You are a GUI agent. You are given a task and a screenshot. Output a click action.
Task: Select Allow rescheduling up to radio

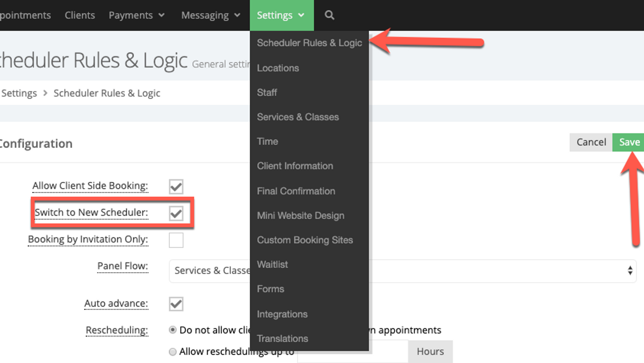click(x=172, y=352)
